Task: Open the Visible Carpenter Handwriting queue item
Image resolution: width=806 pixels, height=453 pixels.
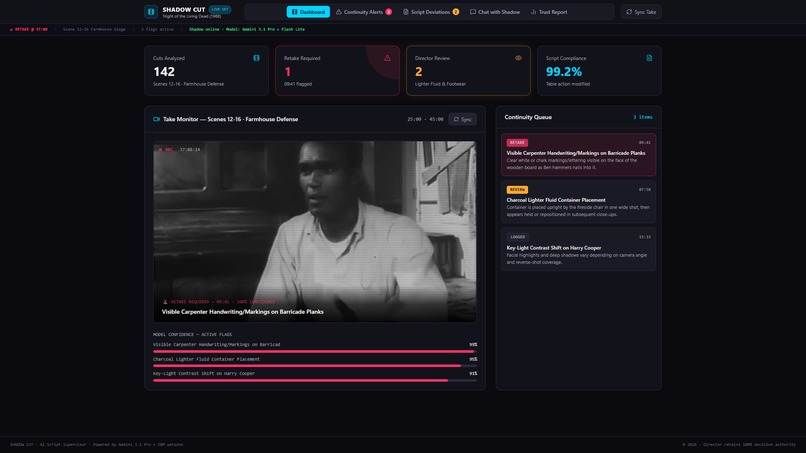Action: pos(578,155)
